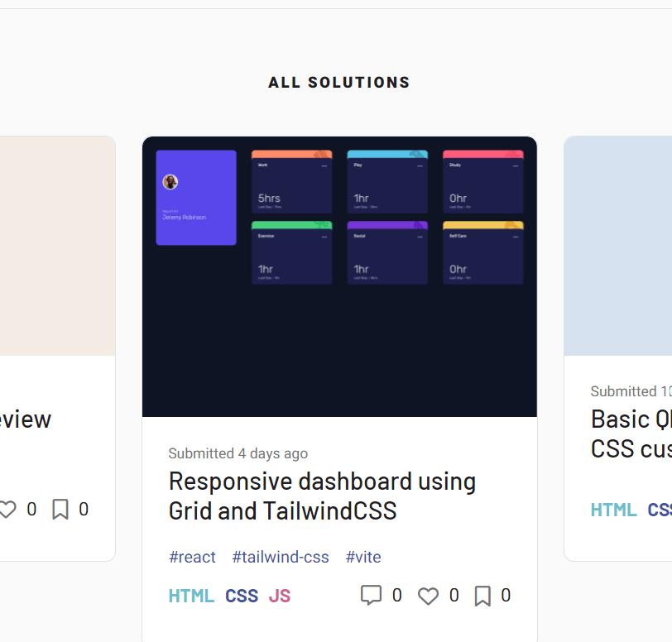Click the bookmark icon on the left solution card
Screen dimensions: 672x642
pyautogui.click(x=59, y=509)
